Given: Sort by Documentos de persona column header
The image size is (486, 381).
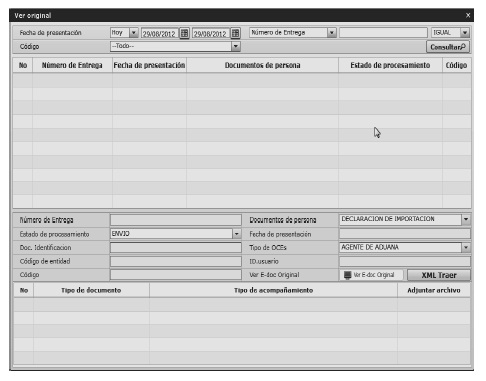Looking at the screenshot, I should tap(262, 65).
